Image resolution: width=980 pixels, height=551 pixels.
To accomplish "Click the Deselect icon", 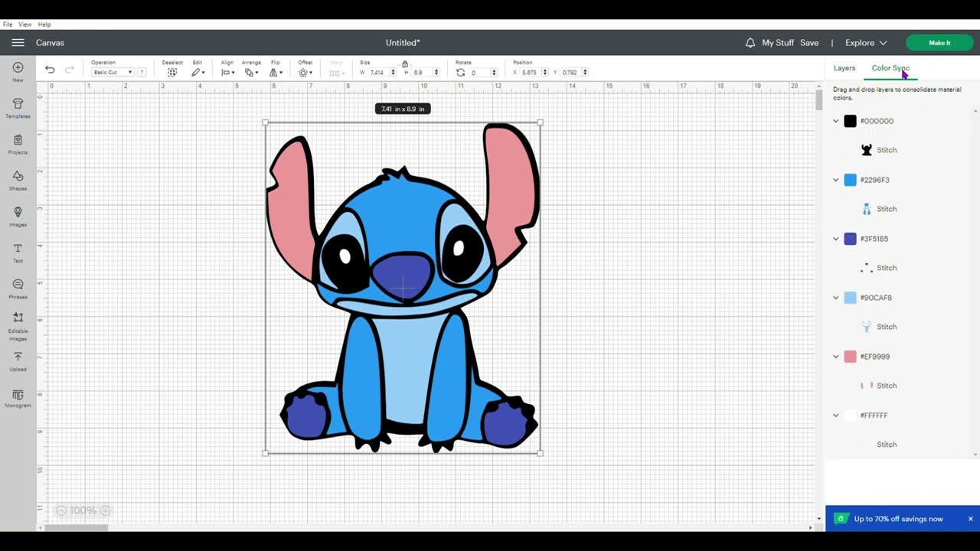I will [x=172, y=73].
